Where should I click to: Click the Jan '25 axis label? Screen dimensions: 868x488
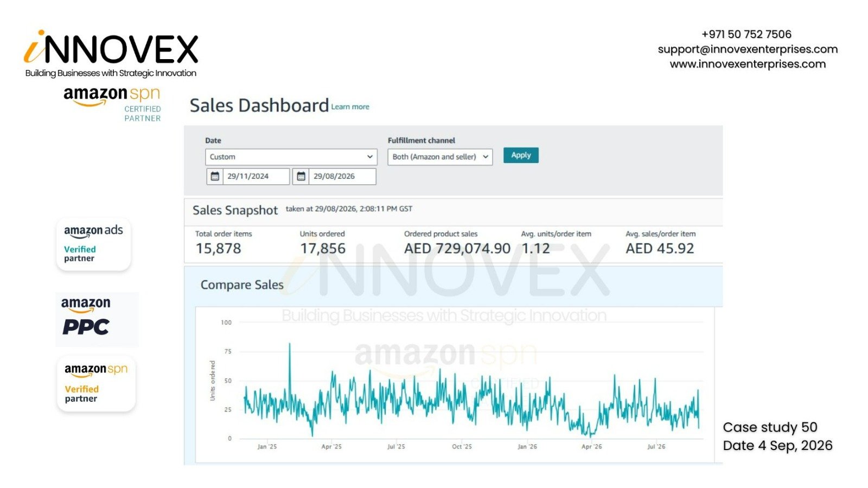[x=267, y=447]
